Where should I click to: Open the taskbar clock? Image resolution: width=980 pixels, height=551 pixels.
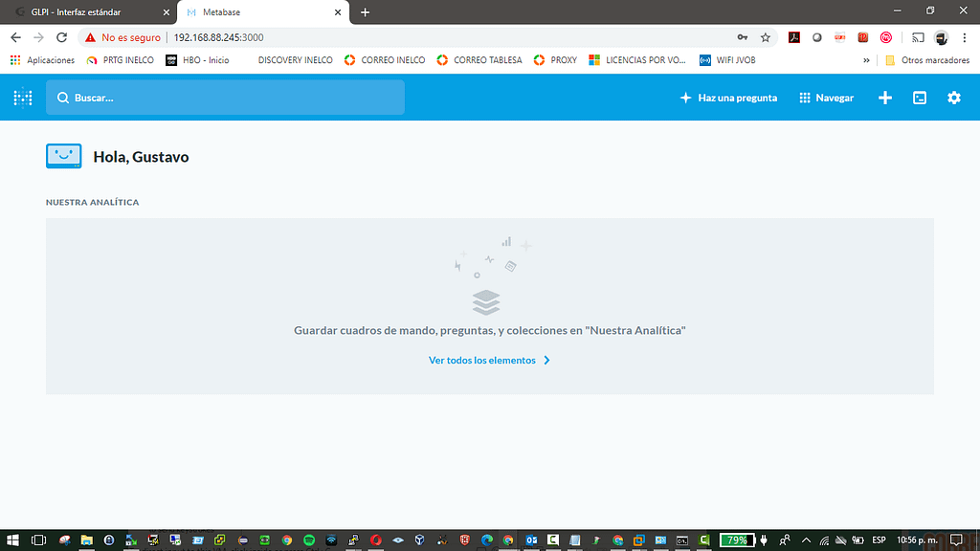(918, 540)
